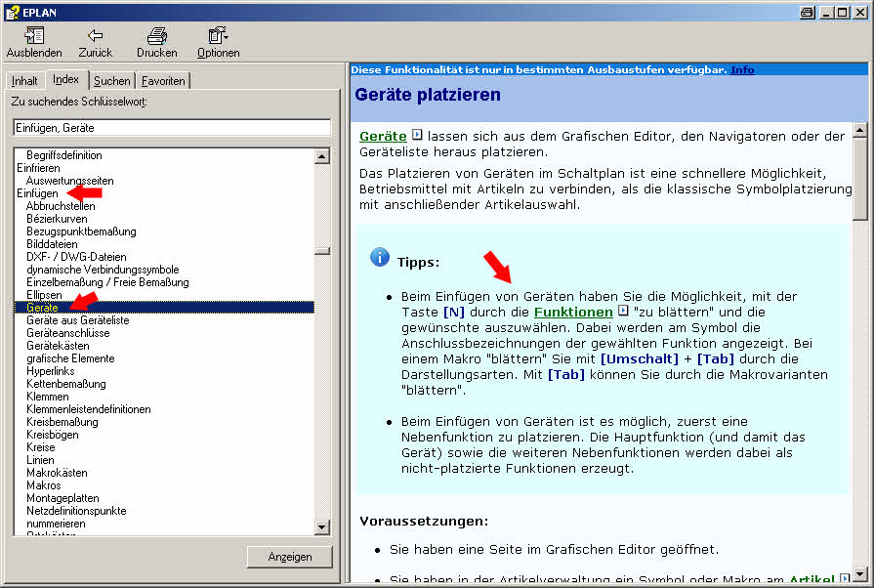The width and height of the screenshot is (874, 588).
Task: Select index entry 'Makros'
Action: 44,485
